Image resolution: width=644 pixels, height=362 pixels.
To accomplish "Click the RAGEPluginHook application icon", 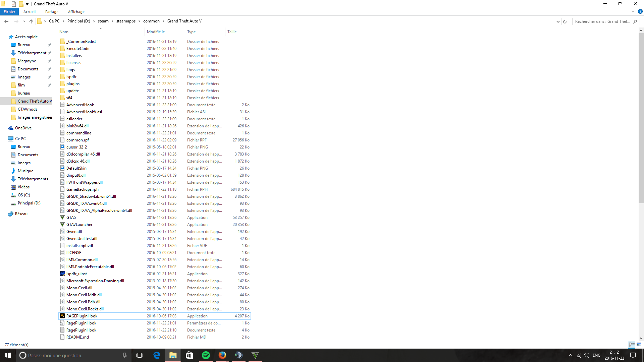I will click(x=62, y=316).
